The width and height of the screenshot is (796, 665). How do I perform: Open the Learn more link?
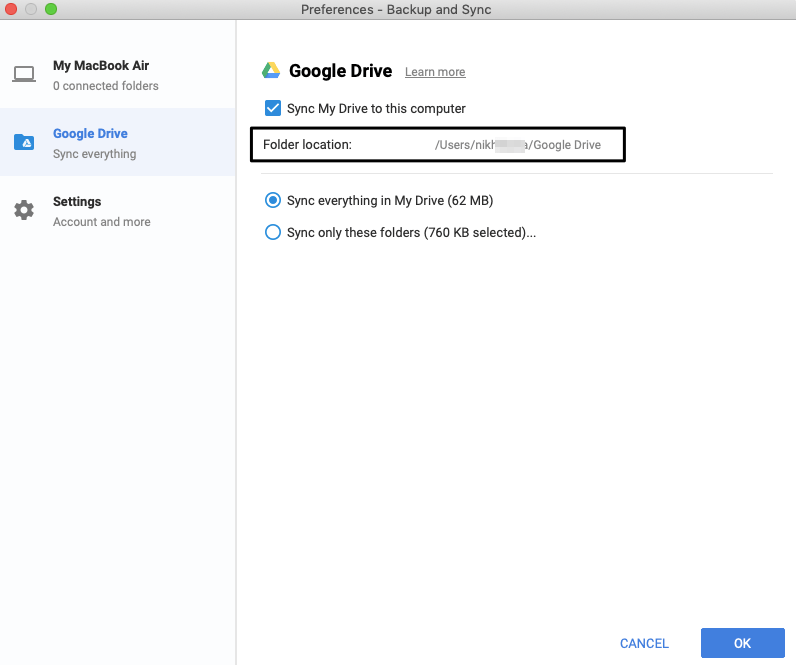[435, 72]
